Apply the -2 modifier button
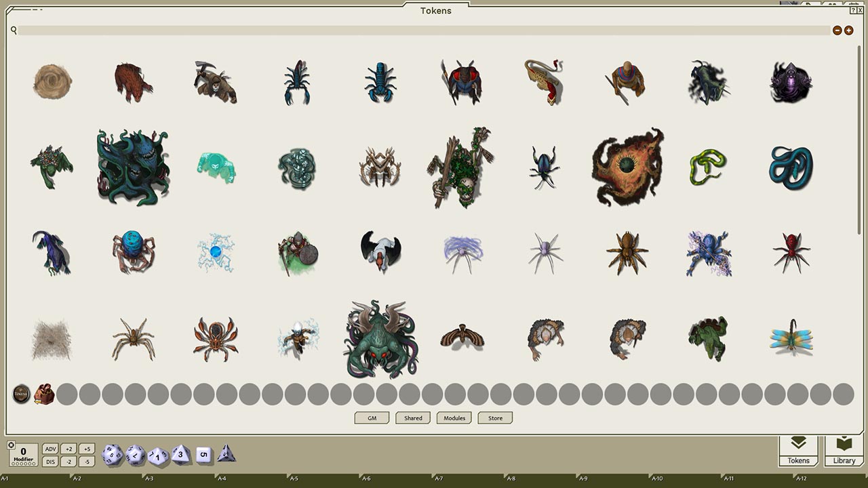868x488 pixels. point(68,460)
